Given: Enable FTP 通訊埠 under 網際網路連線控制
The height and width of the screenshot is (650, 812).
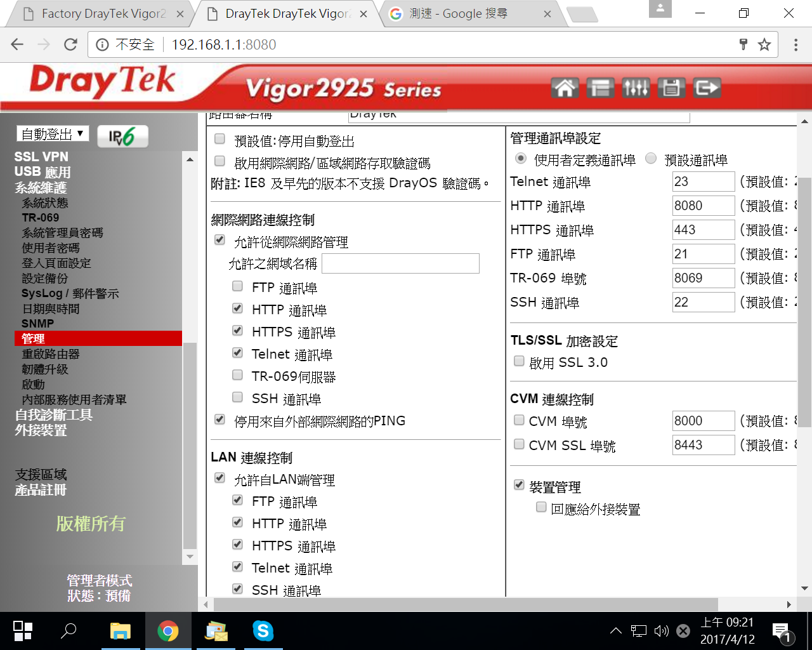Looking at the screenshot, I should point(237,286).
